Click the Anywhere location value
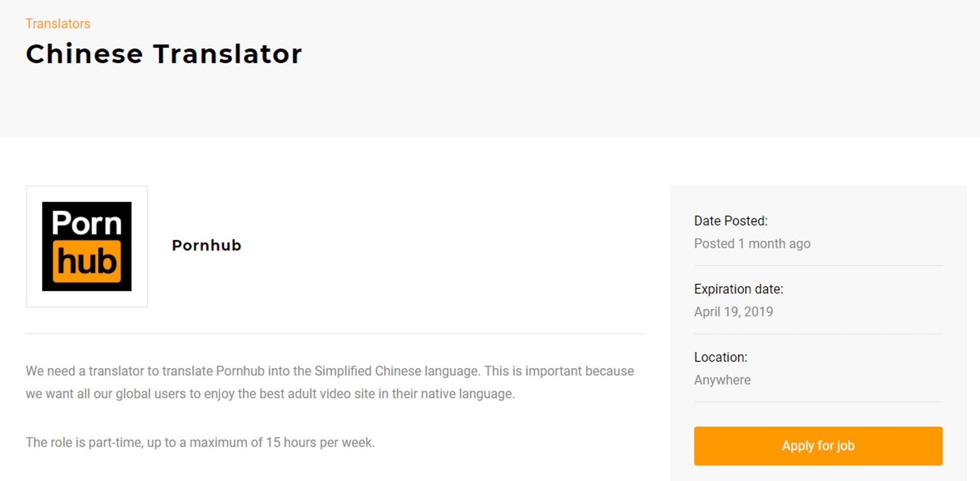The height and width of the screenshot is (481, 980). [722, 380]
